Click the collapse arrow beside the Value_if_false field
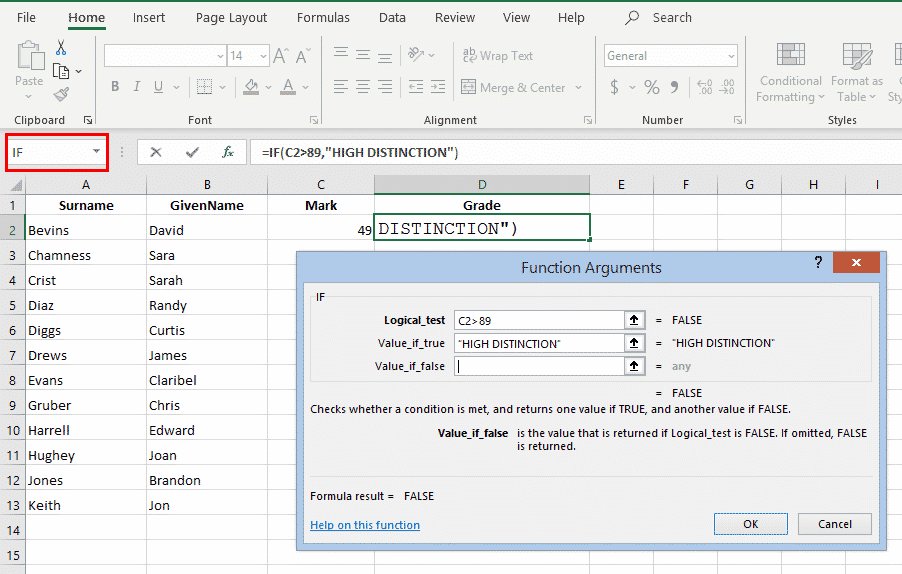 (x=634, y=366)
